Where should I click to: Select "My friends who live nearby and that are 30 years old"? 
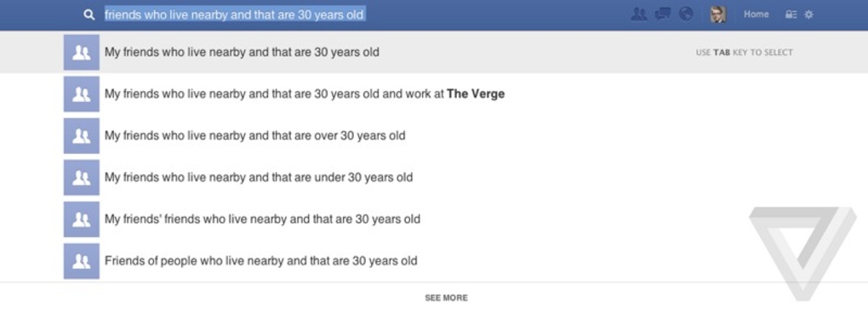point(434,52)
